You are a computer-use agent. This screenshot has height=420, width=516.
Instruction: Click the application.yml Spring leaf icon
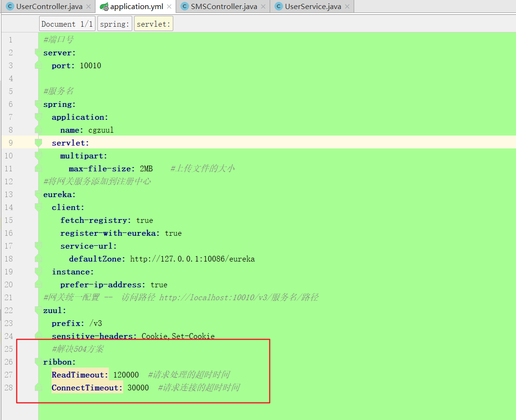pos(105,6)
